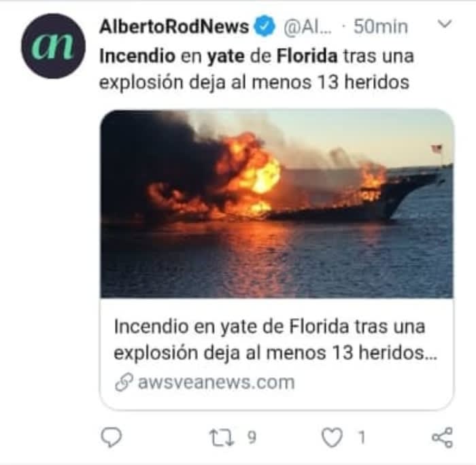Open the link card headline about Florida yacht
476x465 pixels.
(x=275, y=339)
